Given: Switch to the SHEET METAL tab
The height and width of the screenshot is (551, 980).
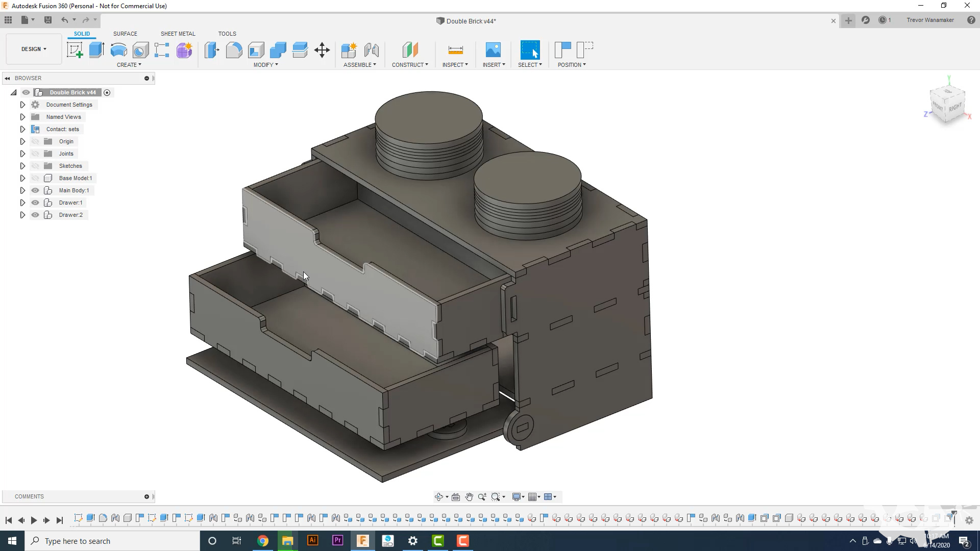Looking at the screenshot, I should [178, 34].
